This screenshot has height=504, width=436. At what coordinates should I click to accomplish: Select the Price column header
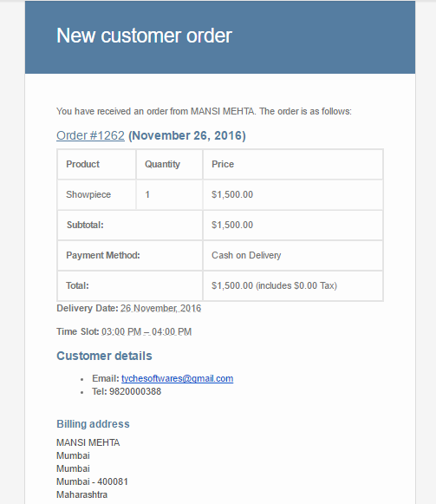click(x=293, y=164)
